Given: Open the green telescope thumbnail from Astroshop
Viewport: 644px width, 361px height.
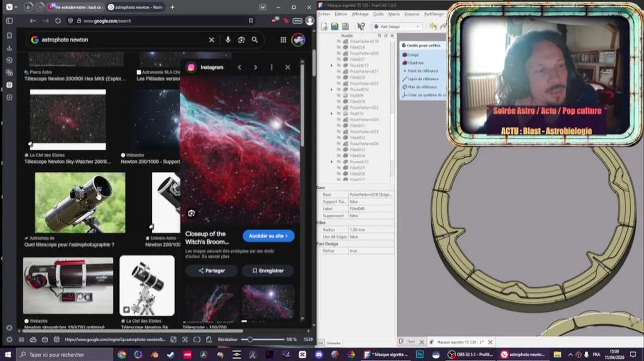Looking at the screenshot, I should pos(80,203).
